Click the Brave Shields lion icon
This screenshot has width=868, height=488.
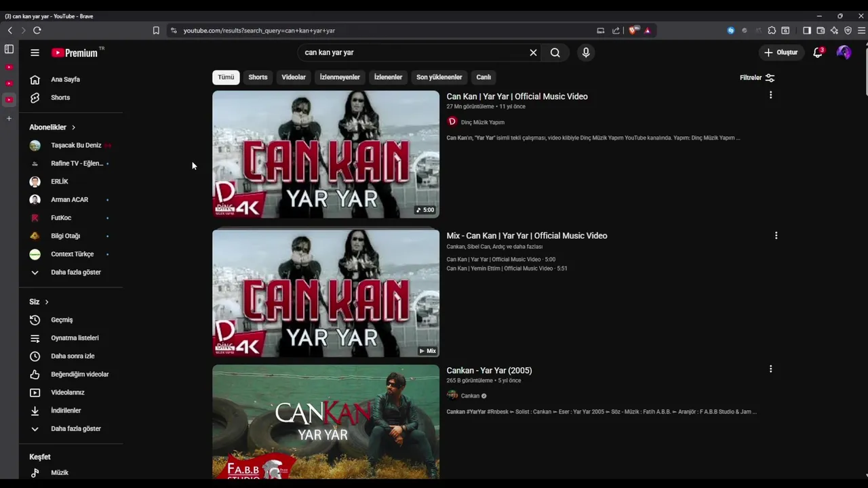(633, 30)
